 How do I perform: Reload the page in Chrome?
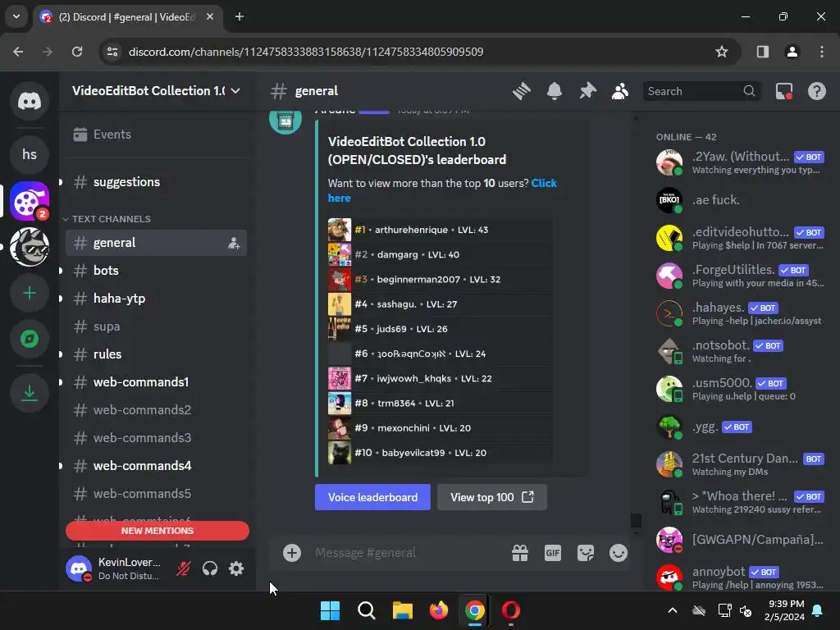point(77,52)
